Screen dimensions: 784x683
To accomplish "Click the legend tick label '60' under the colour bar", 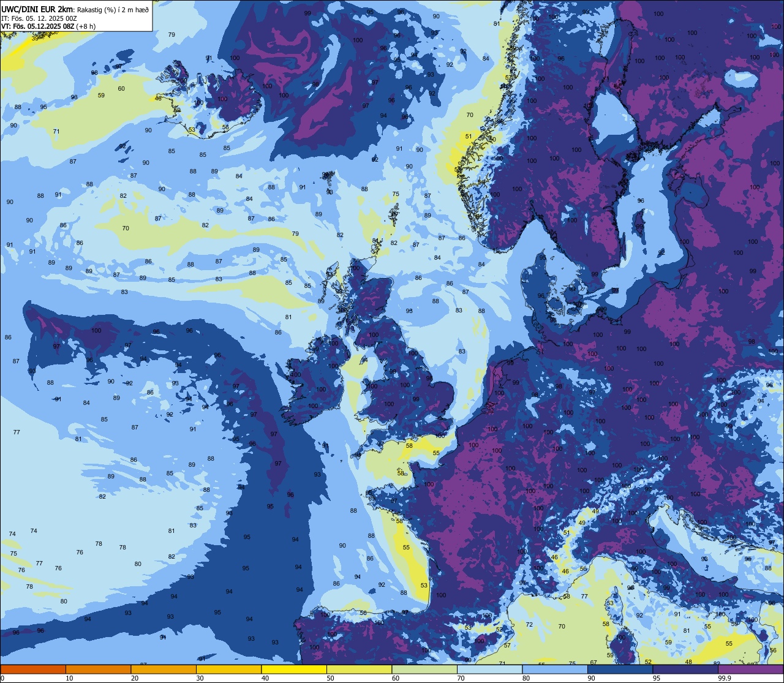I will 396,678.
